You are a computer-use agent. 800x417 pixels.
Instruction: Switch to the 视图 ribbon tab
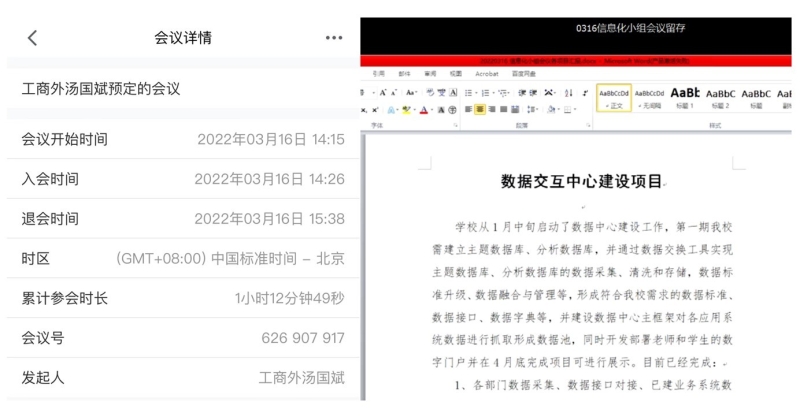point(455,74)
